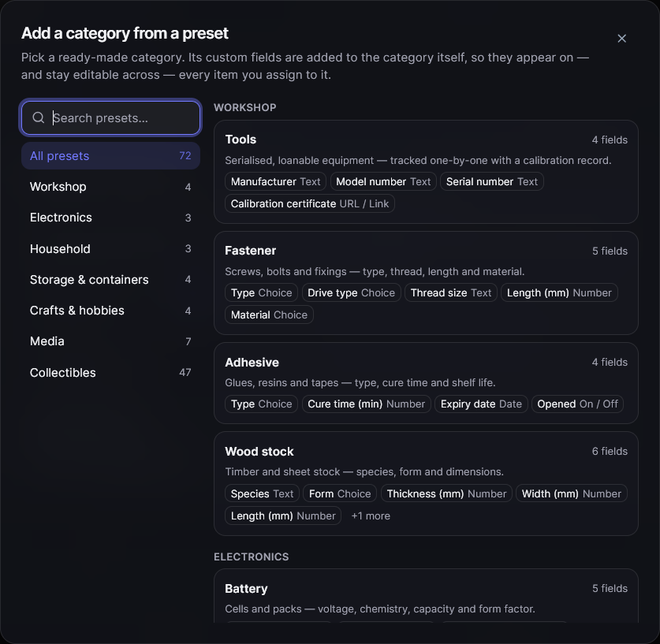The height and width of the screenshot is (644, 660).
Task: Choose the Adhesive preset card
Action: (x=426, y=383)
